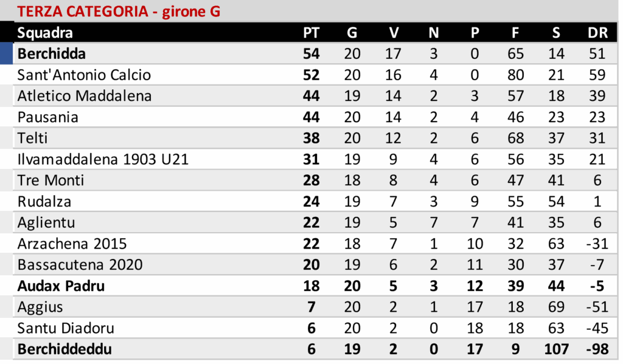Select the bold Audax Padru team name
Screen dimensions: 623x364
click(x=61, y=286)
